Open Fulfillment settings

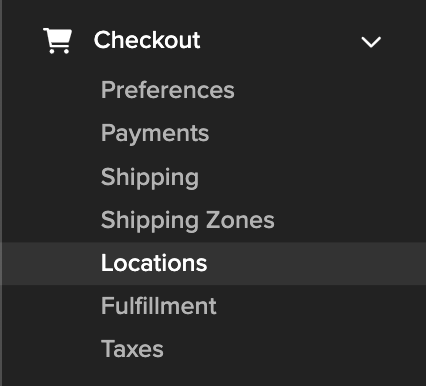point(159,306)
